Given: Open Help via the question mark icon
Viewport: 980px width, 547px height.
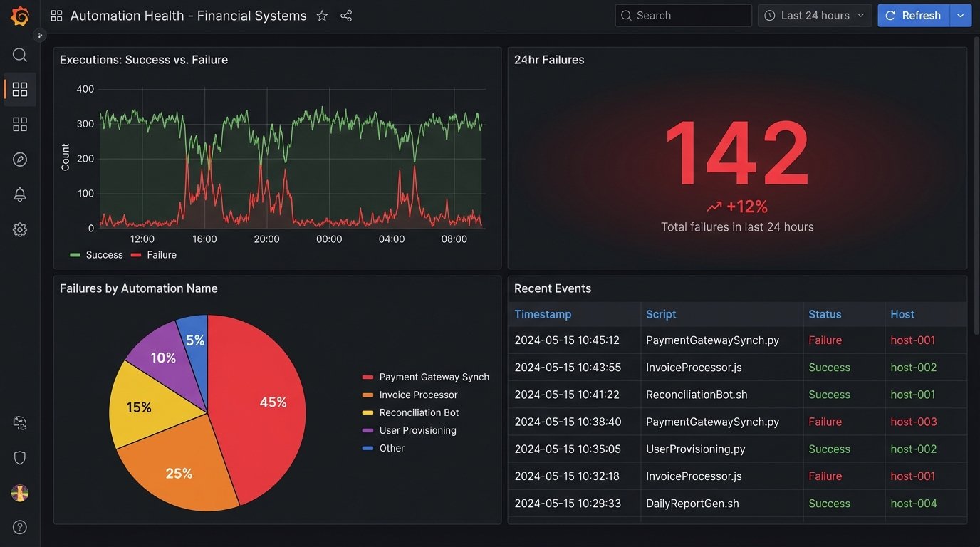Looking at the screenshot, I should (19, 526).
